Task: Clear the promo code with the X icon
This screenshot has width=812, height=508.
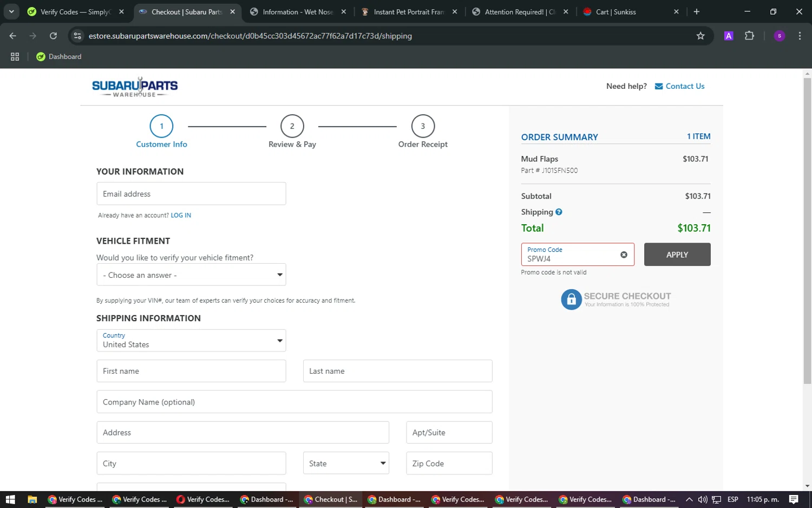Action: coord(624,255)
